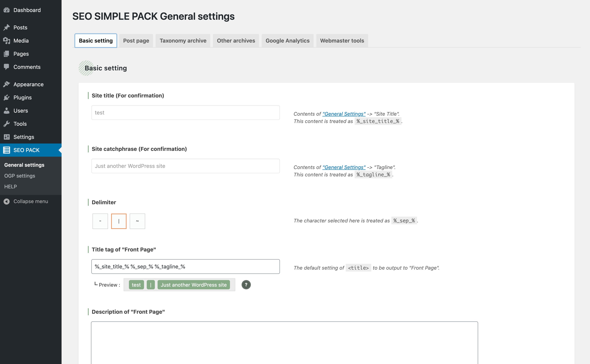
Task: Click the green 'test' preview chip
Action: [x=136, y=285]
